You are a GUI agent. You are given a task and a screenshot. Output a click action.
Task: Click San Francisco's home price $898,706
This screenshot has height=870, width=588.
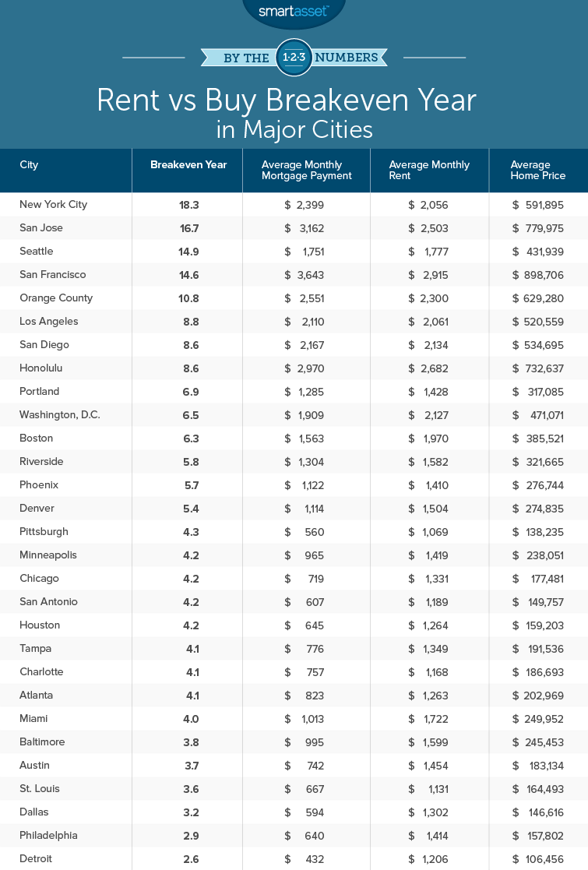coord(538,275)
